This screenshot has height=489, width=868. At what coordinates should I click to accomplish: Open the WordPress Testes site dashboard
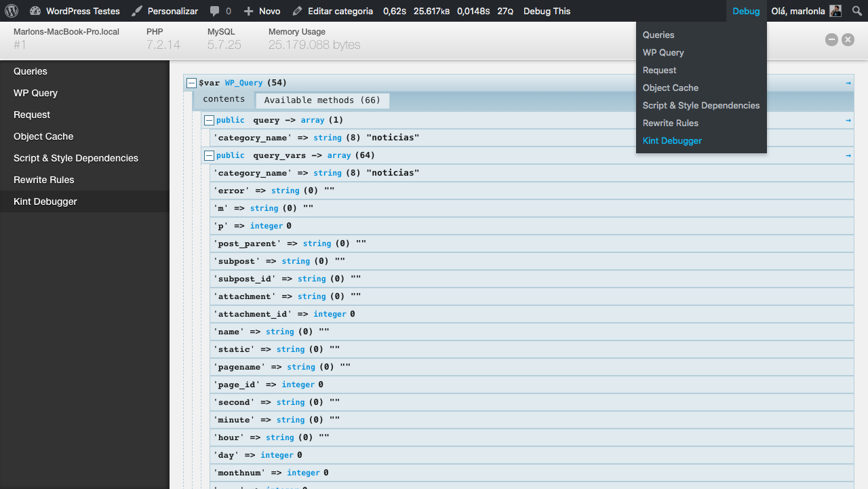click(75, 11)
